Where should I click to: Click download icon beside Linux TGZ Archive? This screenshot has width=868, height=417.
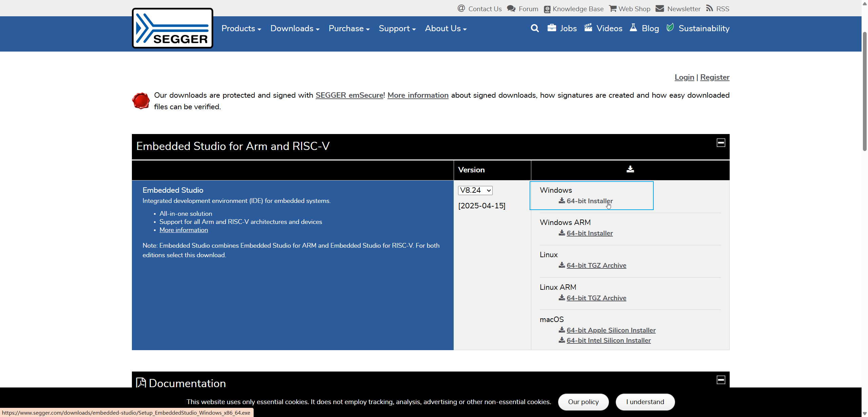coord(562,265)
